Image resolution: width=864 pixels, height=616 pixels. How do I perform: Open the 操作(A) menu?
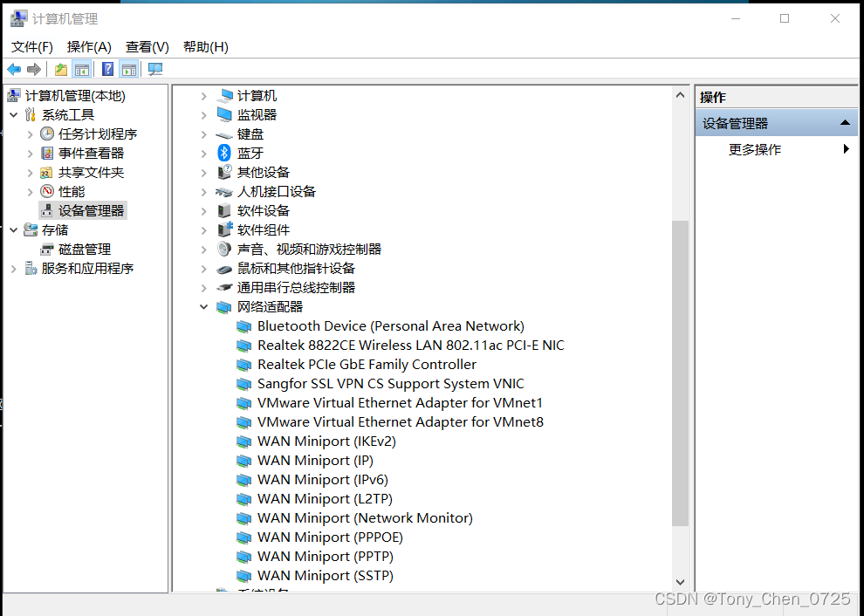(x=89, y=47)
